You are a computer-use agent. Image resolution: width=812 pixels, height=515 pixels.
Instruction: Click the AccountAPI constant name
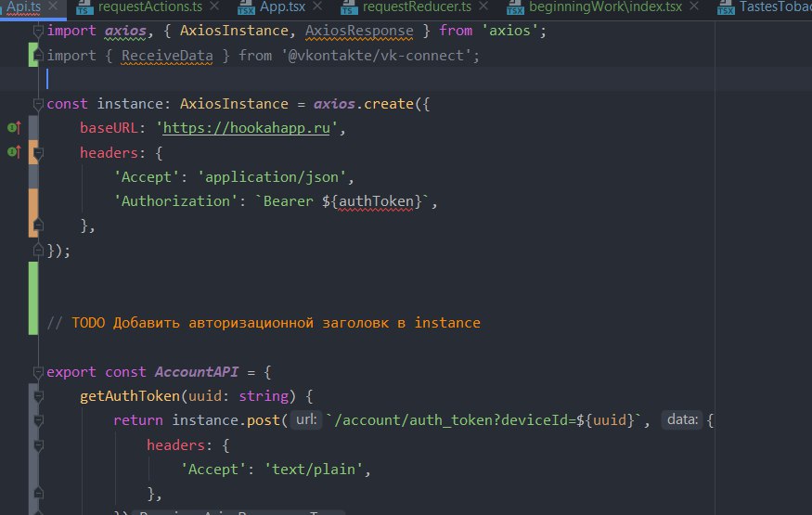click(196, 372)
